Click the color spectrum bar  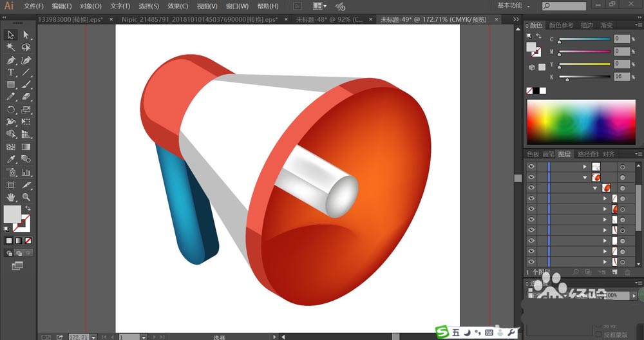click(581, 122)
